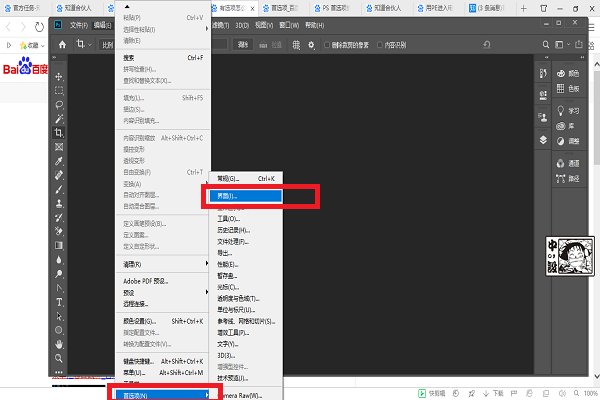Viewport: 600px width, 400px height.
Task: Expand the left toolbar double-arrow
Action: tap(54, 57)
